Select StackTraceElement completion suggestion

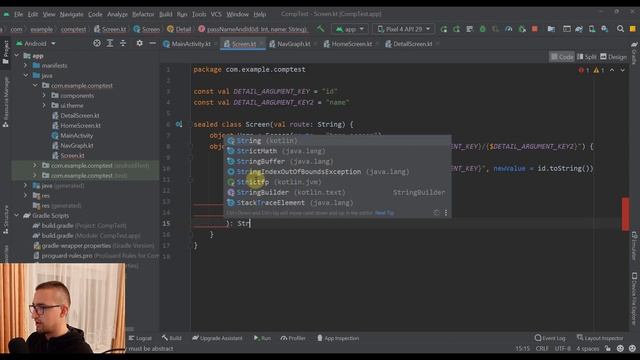[337, 202]
